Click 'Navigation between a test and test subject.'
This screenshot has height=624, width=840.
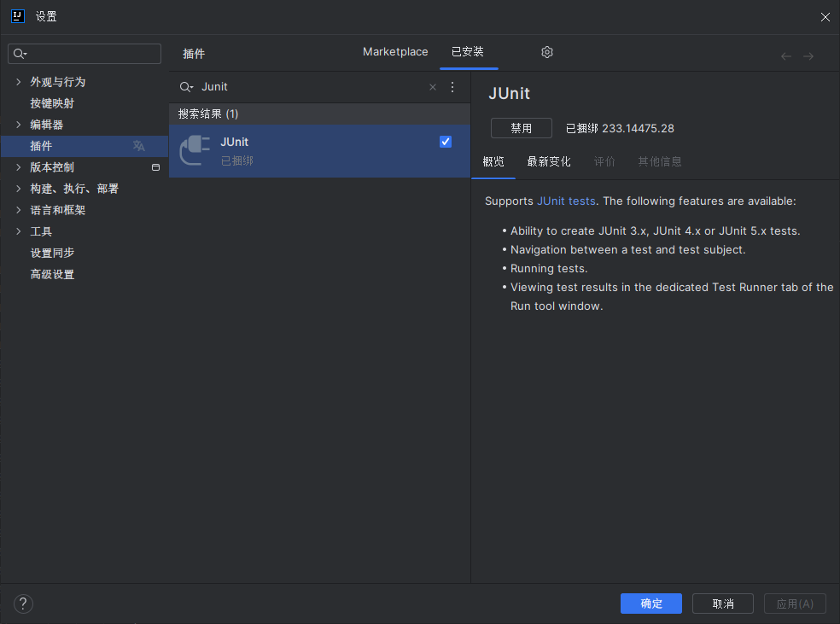tap(627, 249)
